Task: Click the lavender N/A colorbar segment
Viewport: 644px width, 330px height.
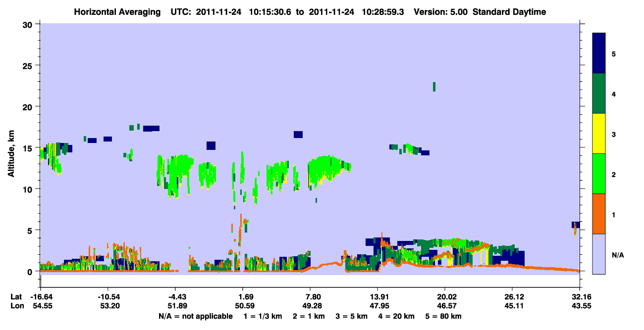Action: (599, 253)
